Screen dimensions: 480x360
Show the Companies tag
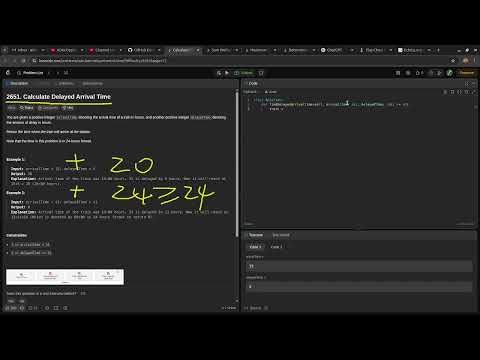tap(48, 108)
